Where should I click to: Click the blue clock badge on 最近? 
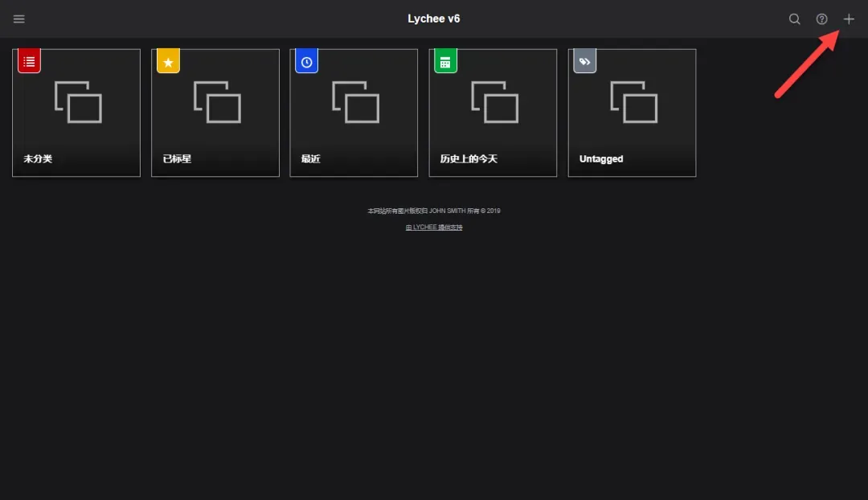coord(307,61)
